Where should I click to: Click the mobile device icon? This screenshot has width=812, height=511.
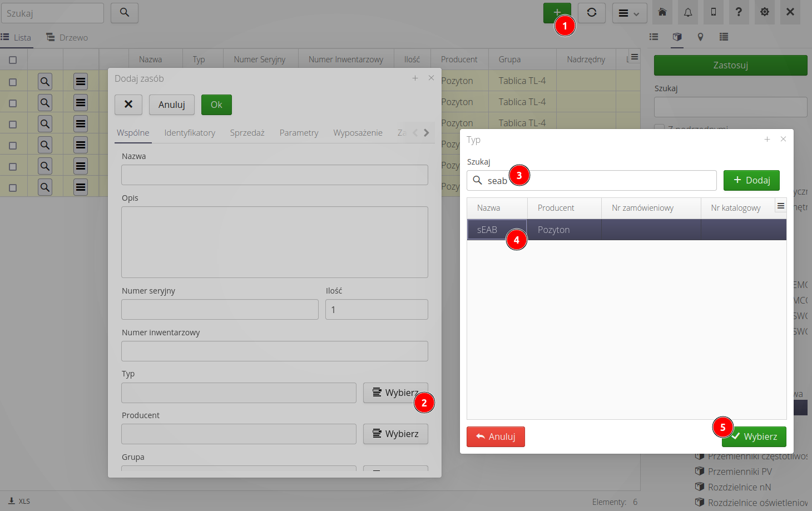[x=714, y=12]
